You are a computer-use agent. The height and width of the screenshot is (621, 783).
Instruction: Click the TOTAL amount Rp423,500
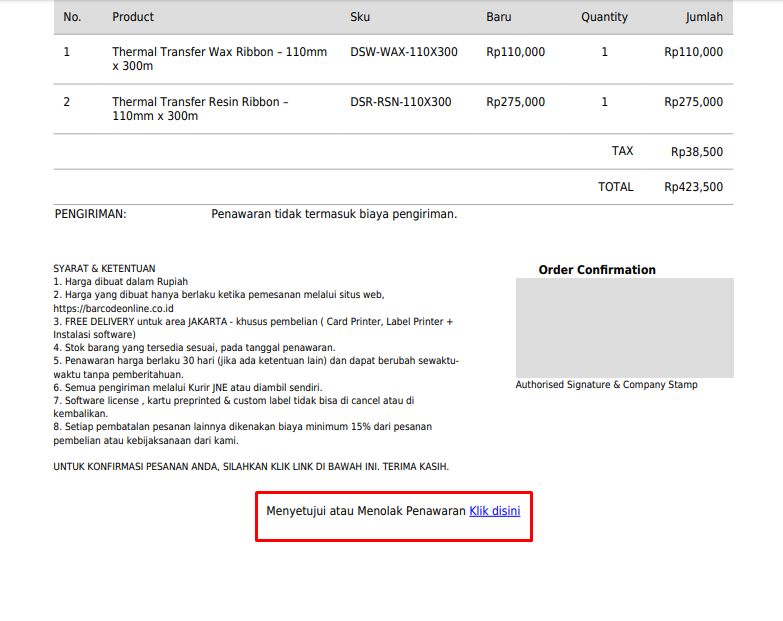pyautogui.click(x=693, y=187)
